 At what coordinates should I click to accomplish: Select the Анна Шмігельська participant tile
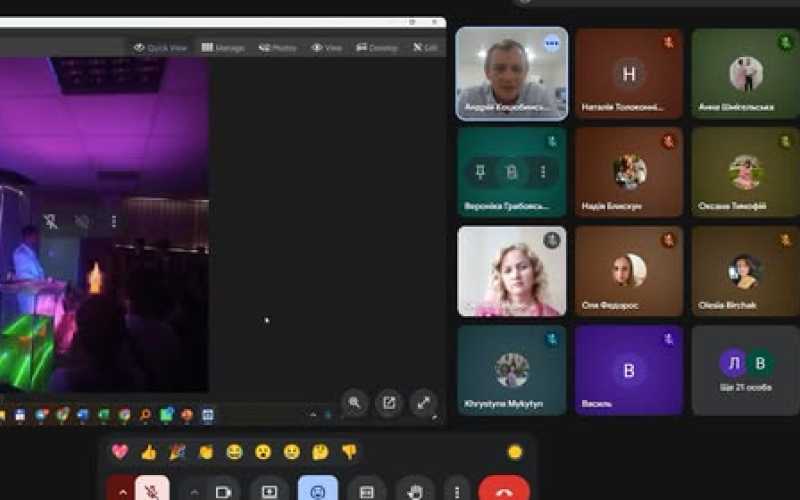pos(745,73)
